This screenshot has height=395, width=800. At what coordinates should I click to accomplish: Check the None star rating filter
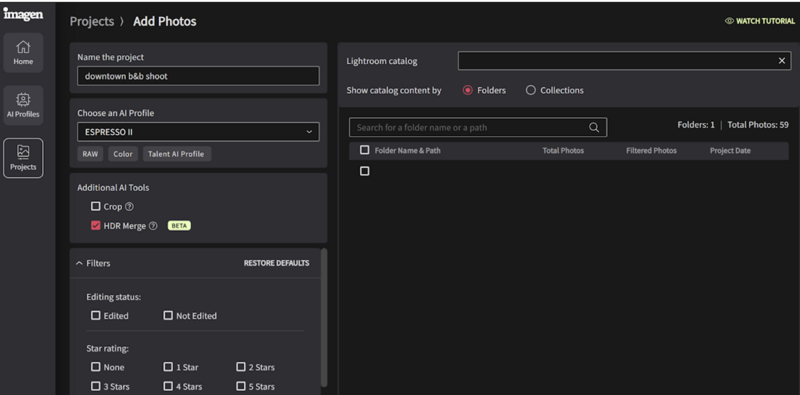pyautogui.click(x=95, y=367)
